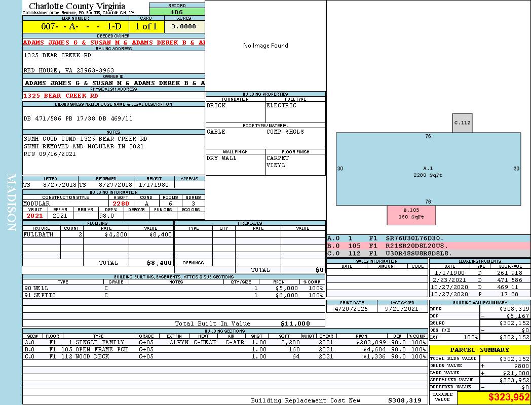The height and width of the screenshot is (405, 532).
Task: Click the FULLBATH rate $4,200
Action: 116,234
